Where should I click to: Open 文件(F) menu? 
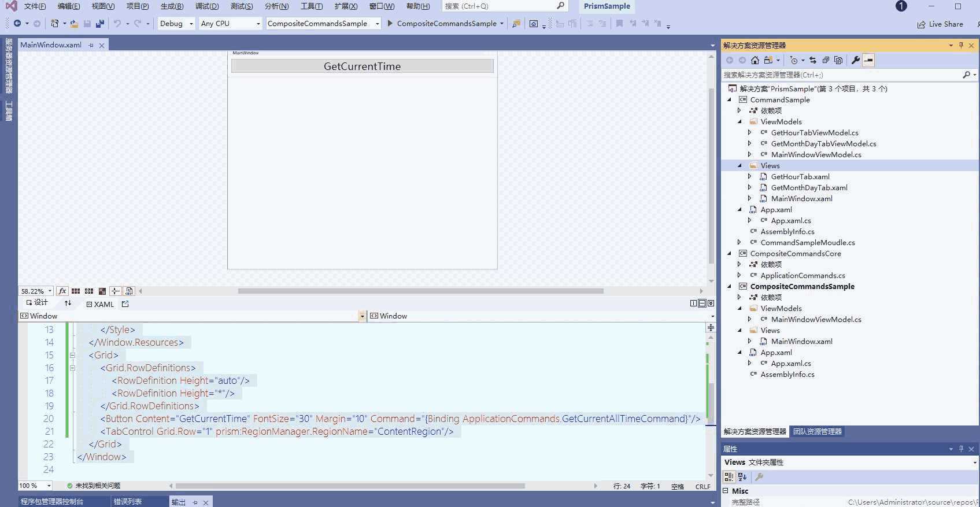point(35,6)
